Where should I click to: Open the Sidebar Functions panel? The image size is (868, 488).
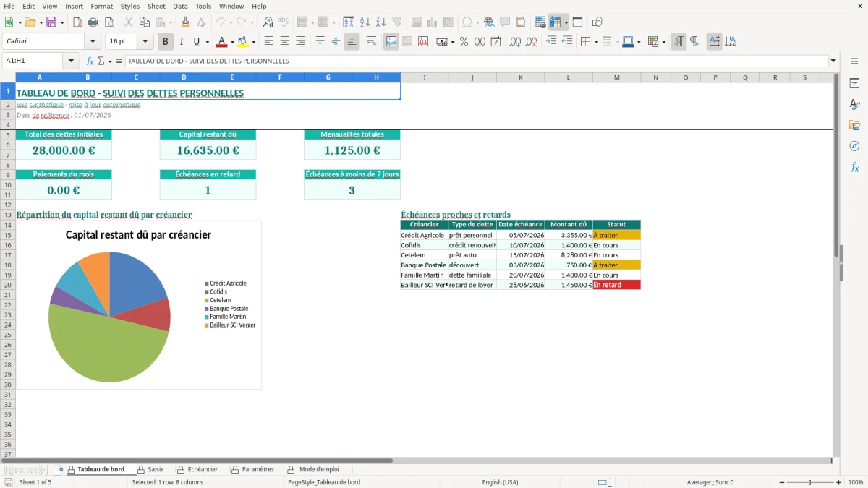point(854,167)
